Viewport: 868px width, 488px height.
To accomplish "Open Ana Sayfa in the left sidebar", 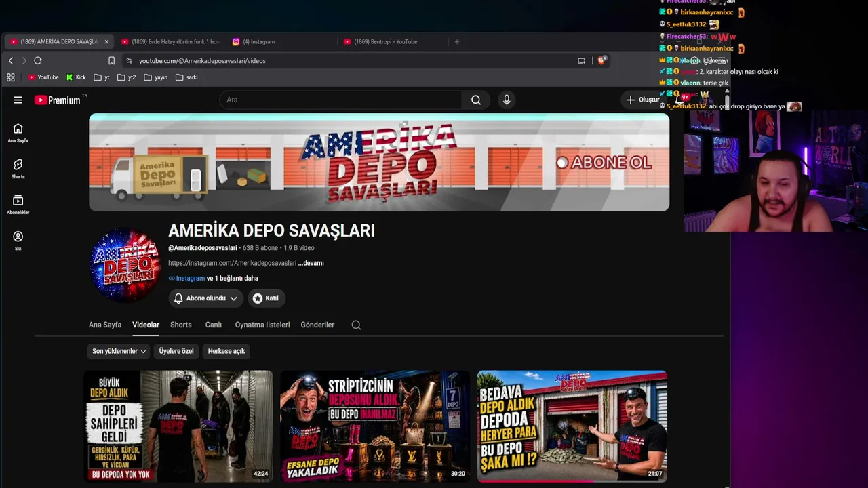I will [x=18, y=133].
